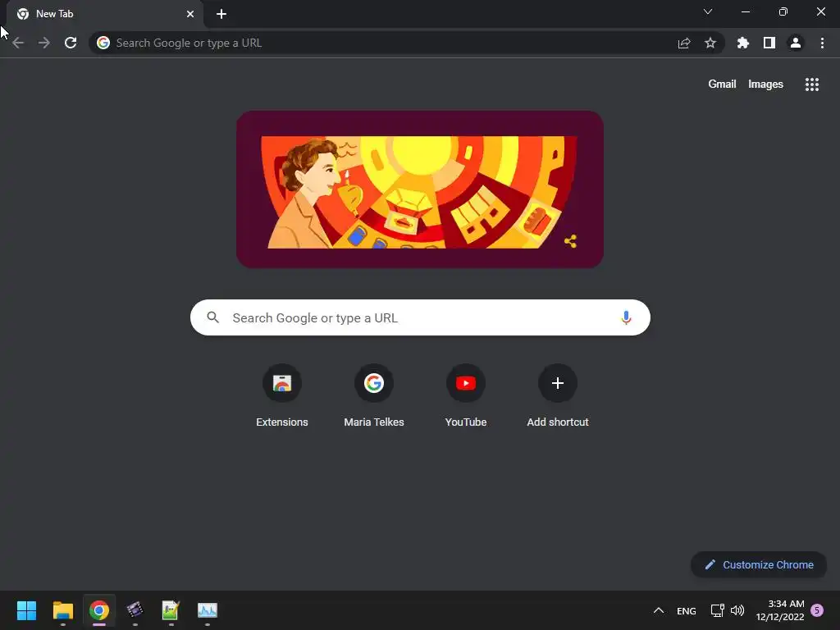The height and width of the screenshot is (630, 840).
Task: Reload the current page
Action: click(x=71, y=43)
